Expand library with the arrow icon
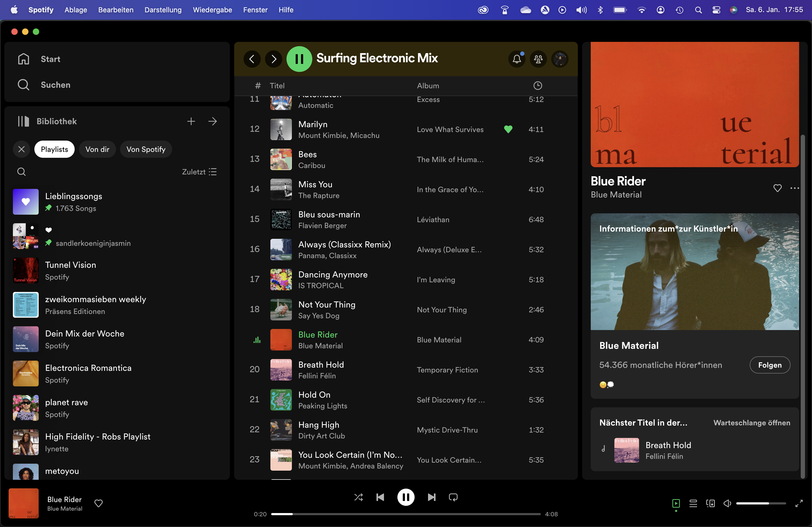The image size is (812, 527). point(213,121)
